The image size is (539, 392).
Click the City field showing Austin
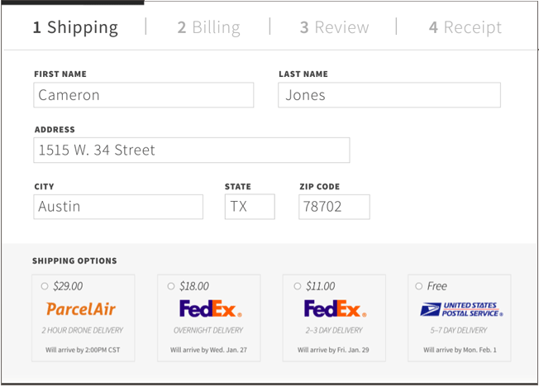pos(118,207)
